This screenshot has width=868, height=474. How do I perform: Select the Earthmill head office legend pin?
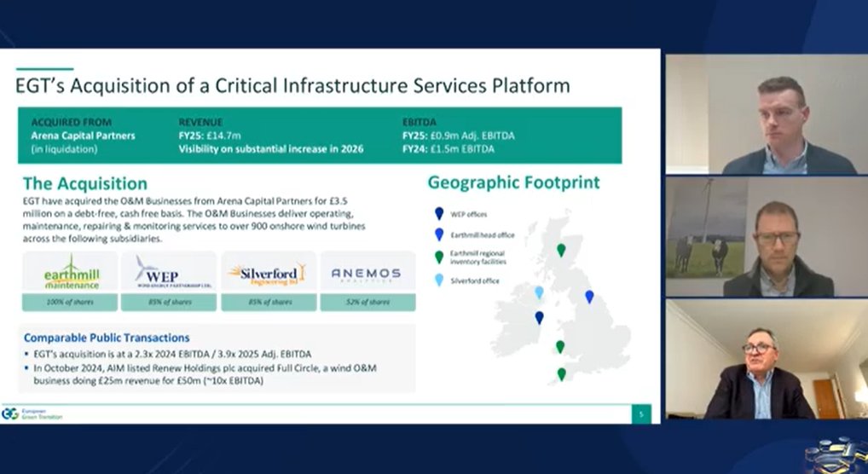coord(439,234)
